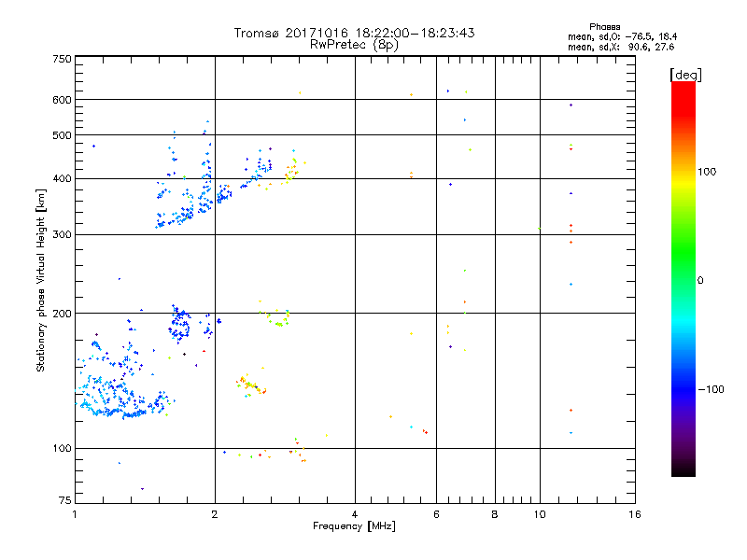Click the 'Phases' header label

604,27
